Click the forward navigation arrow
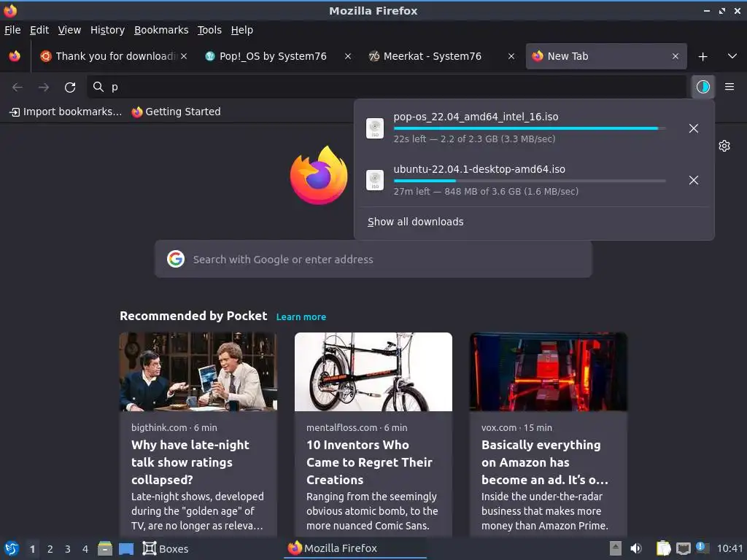Screen dimensions: 747x560 (43, 87)
